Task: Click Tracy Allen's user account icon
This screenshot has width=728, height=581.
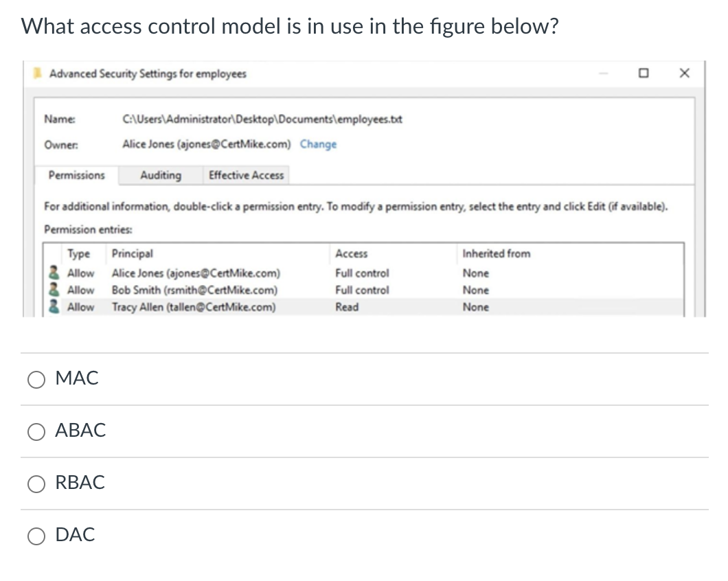Action: point(54,306)
